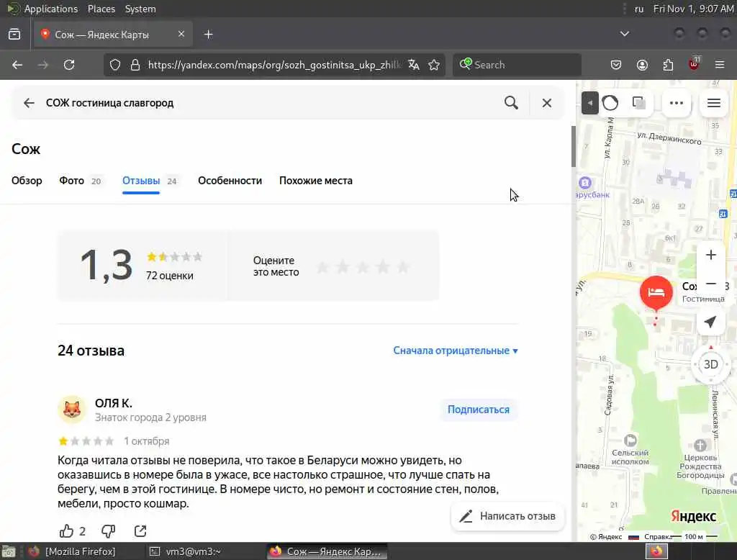Return from the Сож card with back arrow

[x=29, y=103]
